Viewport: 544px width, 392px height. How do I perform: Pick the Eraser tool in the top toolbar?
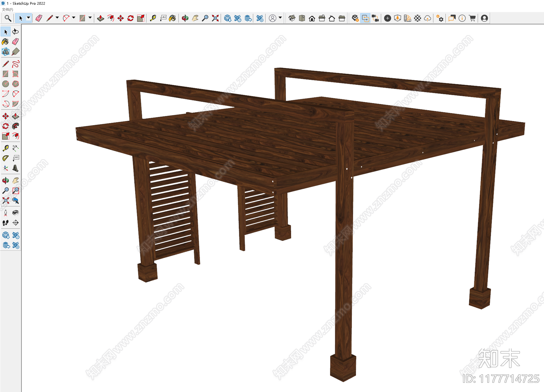(x=39, y=18)
